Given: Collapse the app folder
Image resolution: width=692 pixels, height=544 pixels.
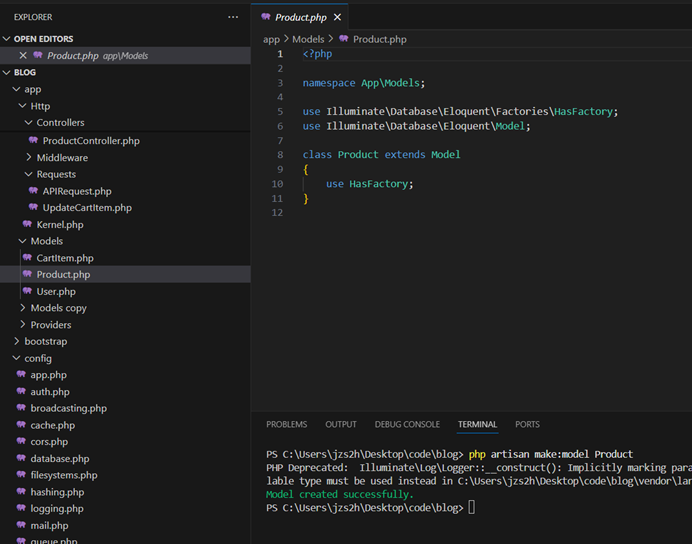Looking at the screenshot, I should click(16, 89).
